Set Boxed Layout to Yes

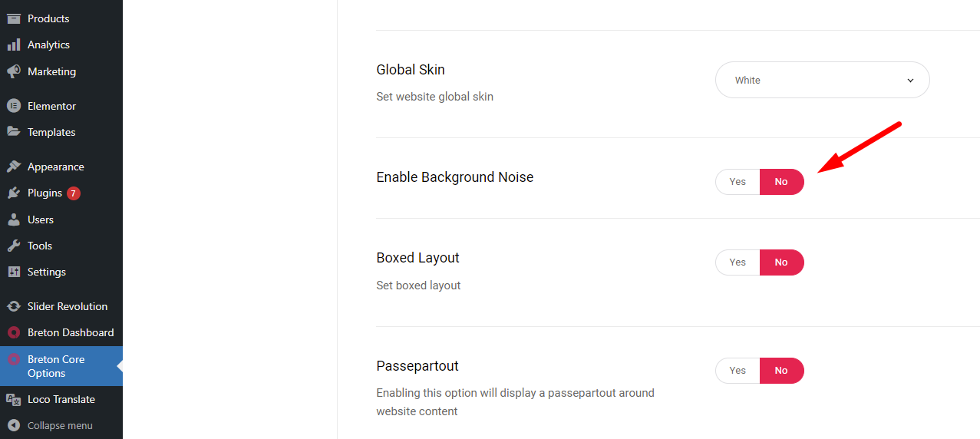pos(737,262)
